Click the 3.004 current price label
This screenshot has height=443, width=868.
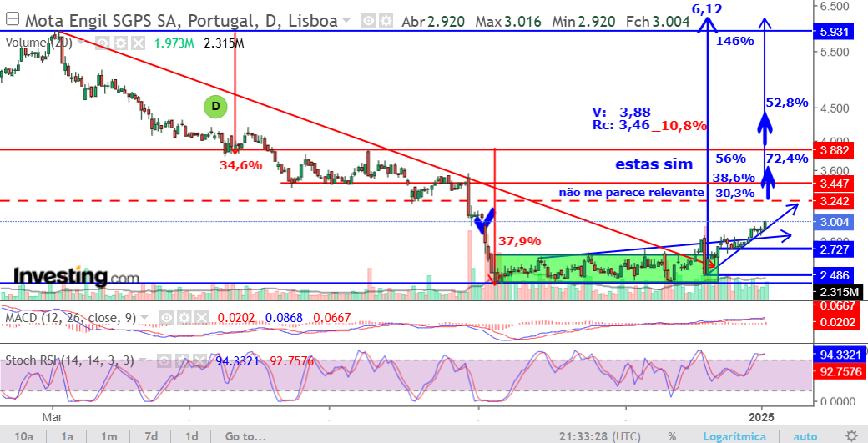(x=835, y=222)
